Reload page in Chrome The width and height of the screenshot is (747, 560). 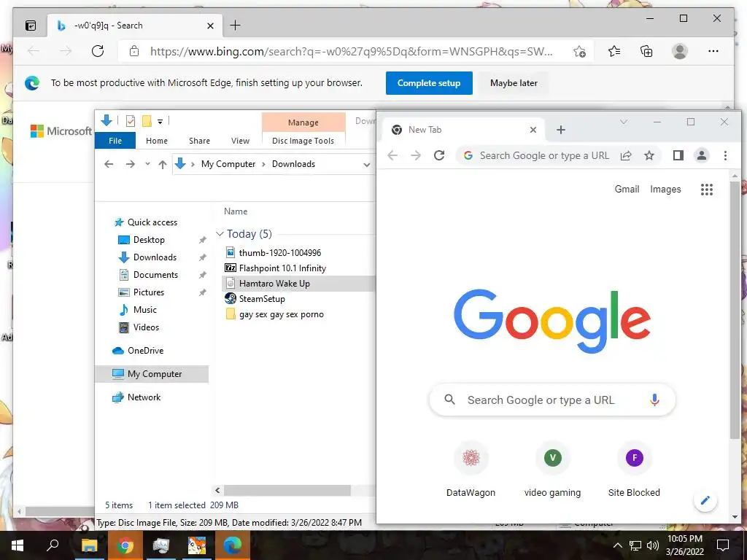coord(439,155)
